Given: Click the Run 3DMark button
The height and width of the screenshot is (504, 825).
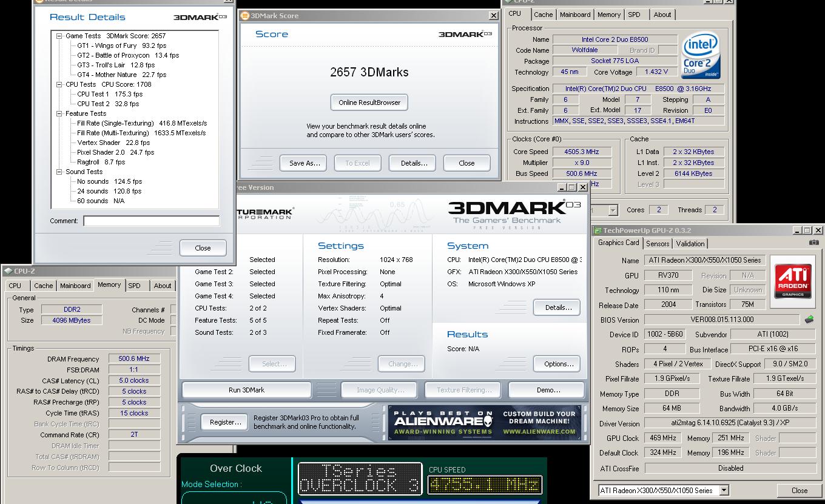Looking at the screenshot, I should tap(246, 390).
